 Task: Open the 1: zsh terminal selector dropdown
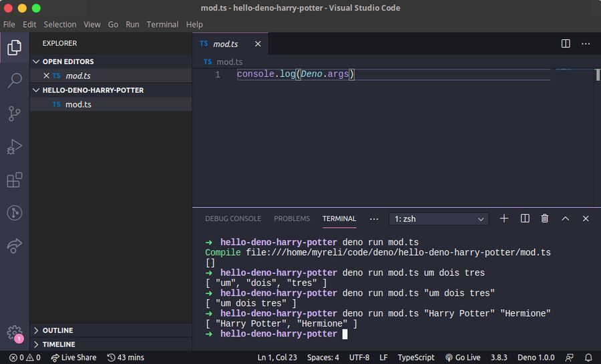[439, 219]
